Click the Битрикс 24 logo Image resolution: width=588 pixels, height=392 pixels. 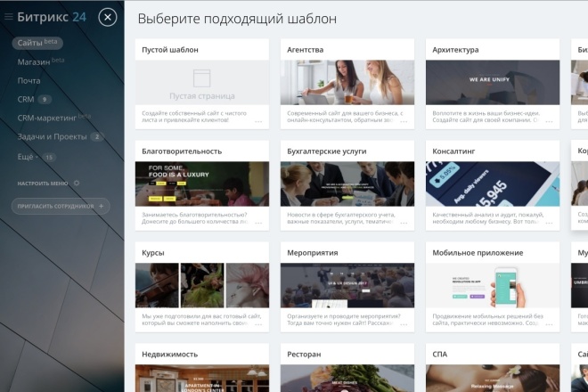[52, 17]
